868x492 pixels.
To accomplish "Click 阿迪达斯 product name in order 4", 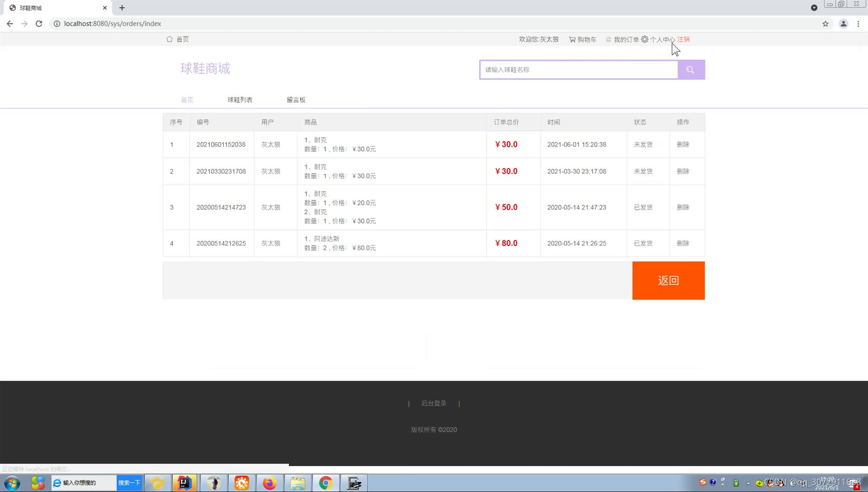I will pyautogui.click(x=327, y=239).
